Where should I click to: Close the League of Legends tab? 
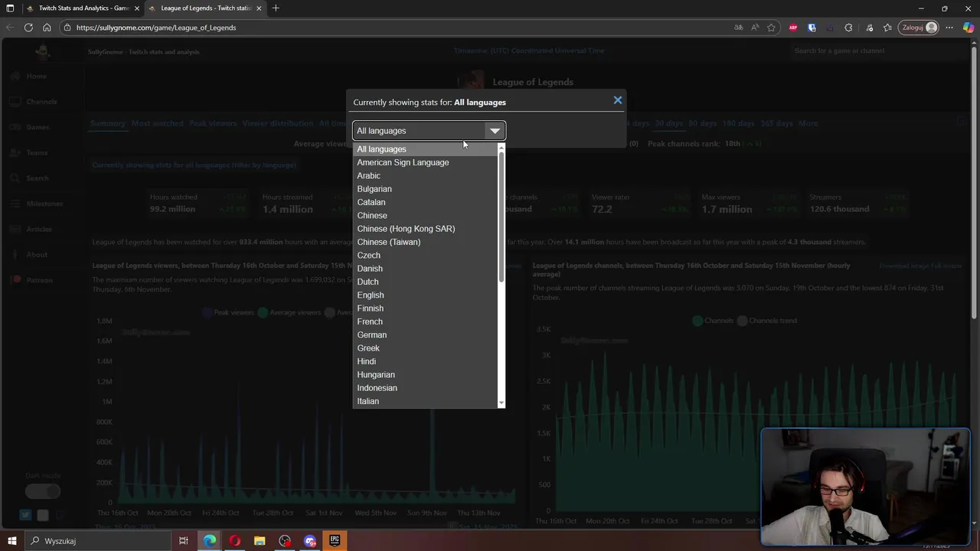(259, 8)
